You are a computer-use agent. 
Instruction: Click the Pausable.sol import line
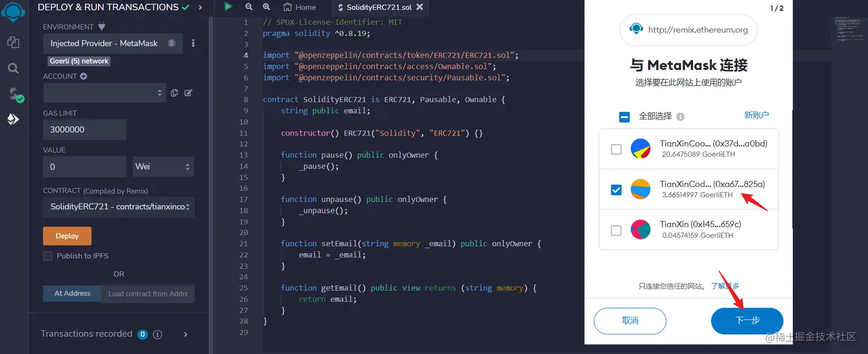coord(386,77)
